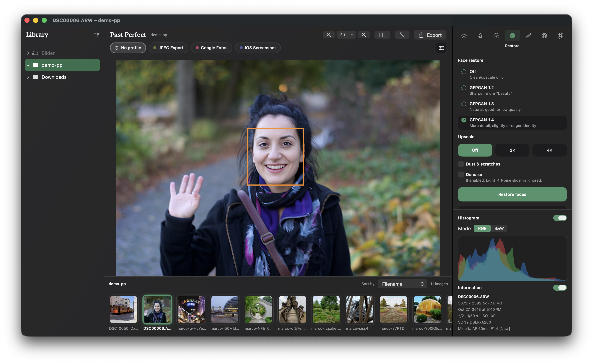Image resolution: width=593 pixels, height=364 pixels.
Task: Expand the Bilder tree item chevron
Action: 28,53
